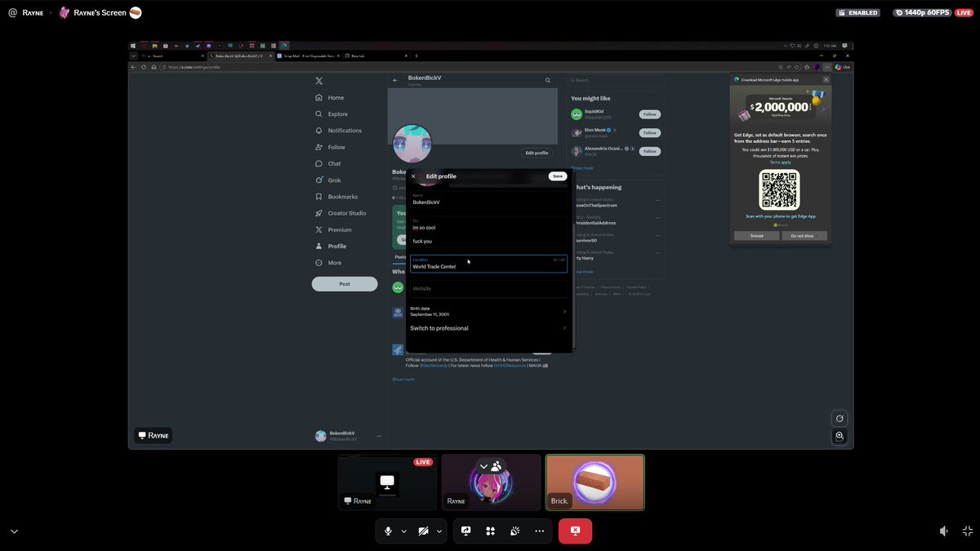Open Switch to professional row
Viewport: 980px width, 551px height.
tap(488, 328)
